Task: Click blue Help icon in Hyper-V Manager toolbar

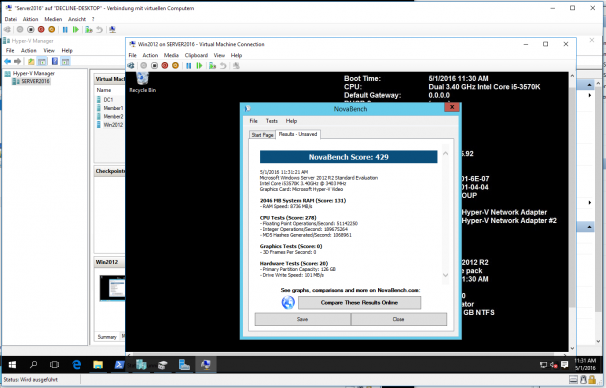Action: (55, 61)
